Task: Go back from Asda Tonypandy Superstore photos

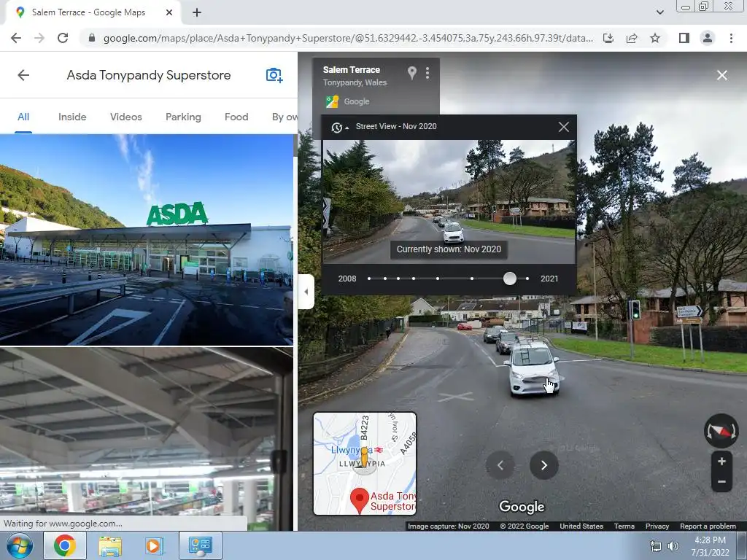Action: [23, 75]
